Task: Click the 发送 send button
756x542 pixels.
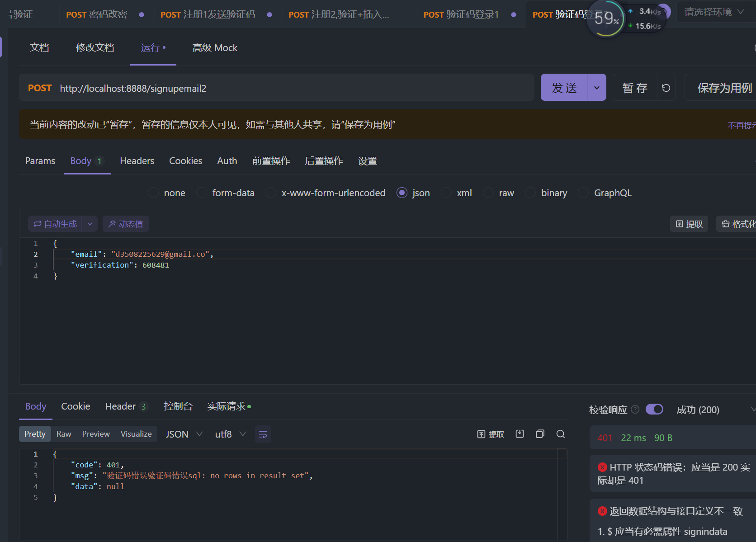Action: (564, 87)
